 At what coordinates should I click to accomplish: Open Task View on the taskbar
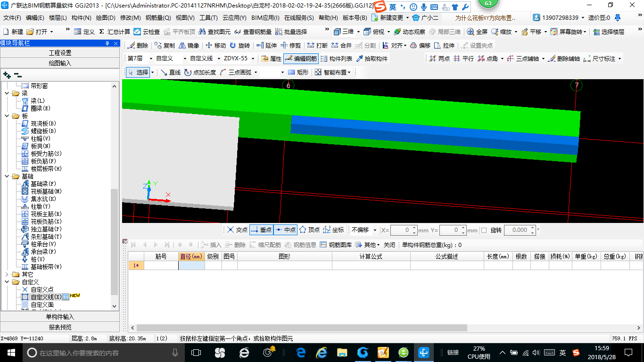196,352
